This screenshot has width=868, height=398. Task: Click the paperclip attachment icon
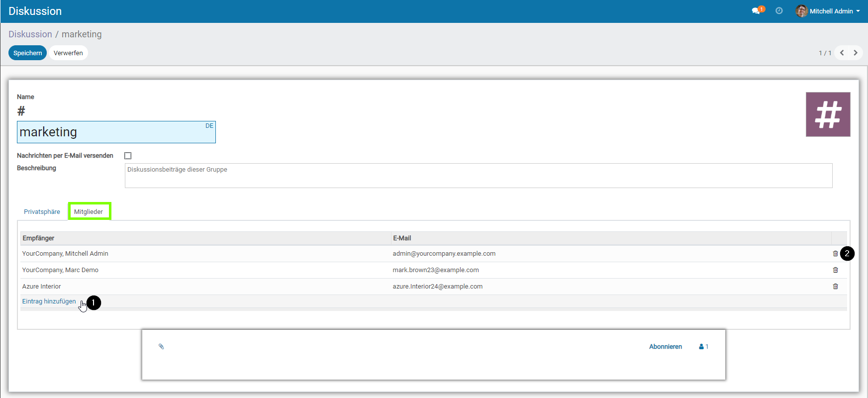pyautogui.click(x=161, y=347)
